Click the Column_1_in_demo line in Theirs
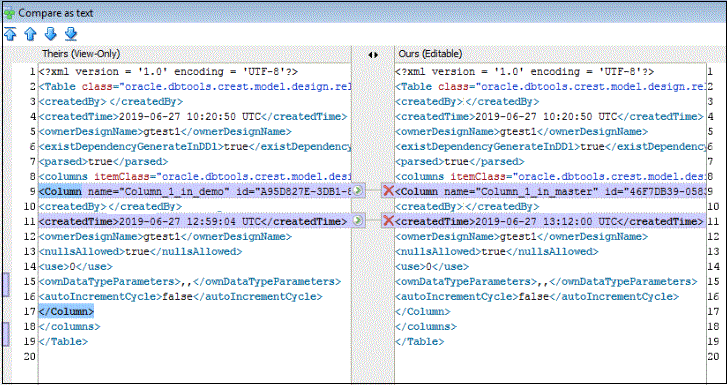This screenshot has width=727, height=385. [x=195, y=191]
